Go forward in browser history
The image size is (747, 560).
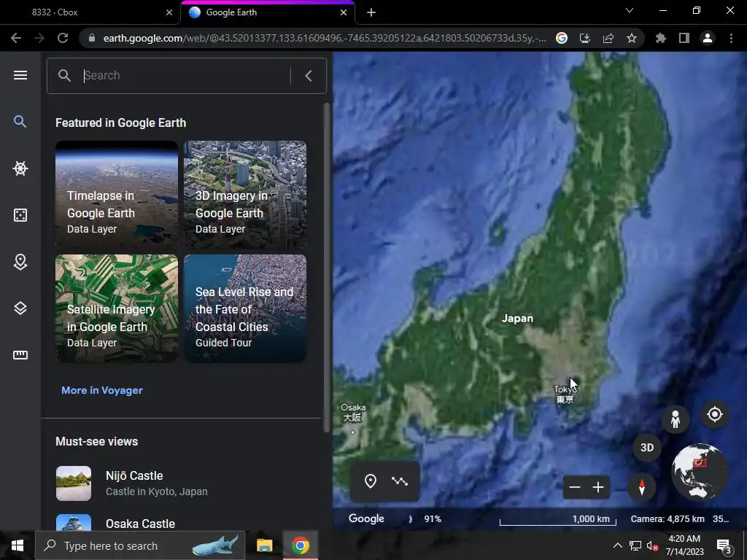pos(39,38)
